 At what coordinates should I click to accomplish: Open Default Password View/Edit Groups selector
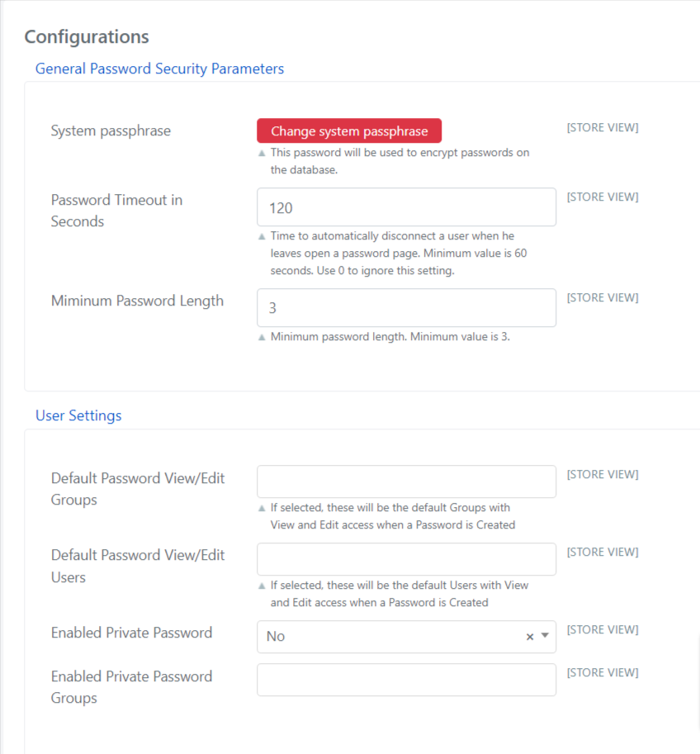[x=406, y=481]
